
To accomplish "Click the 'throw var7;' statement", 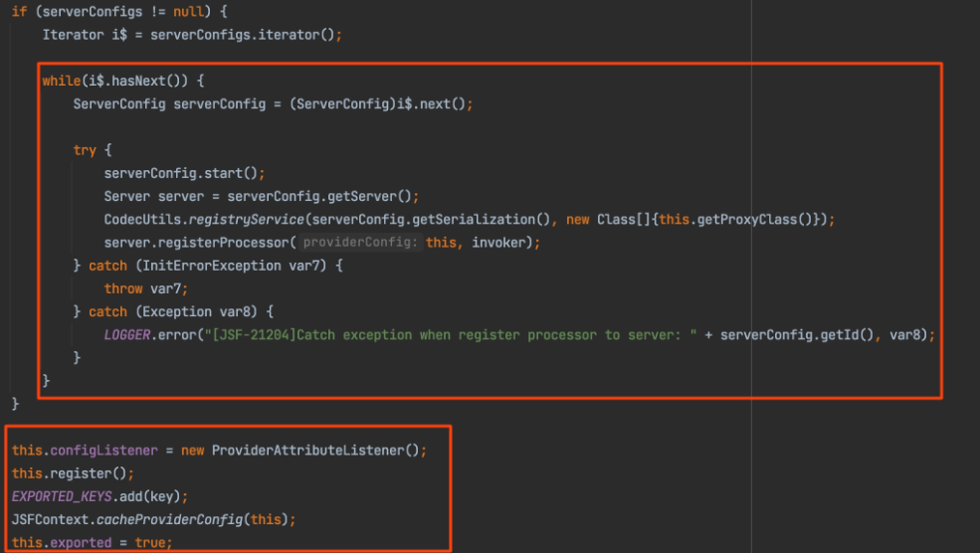I will tap(145, 289).
